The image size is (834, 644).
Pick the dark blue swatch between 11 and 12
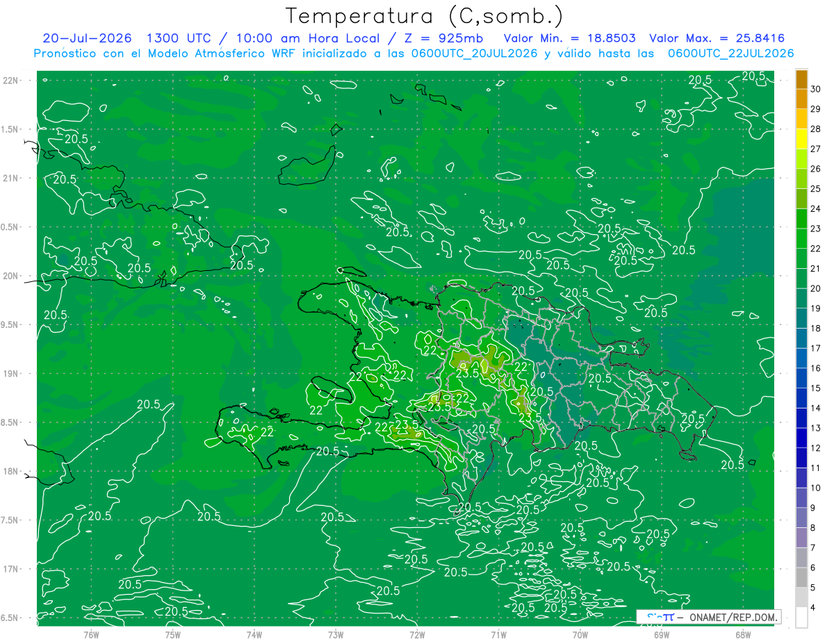pyautogui.click(x=801, y=458)
